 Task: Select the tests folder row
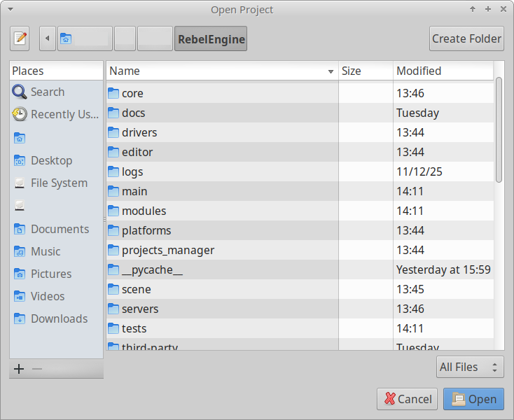[300, 328]
